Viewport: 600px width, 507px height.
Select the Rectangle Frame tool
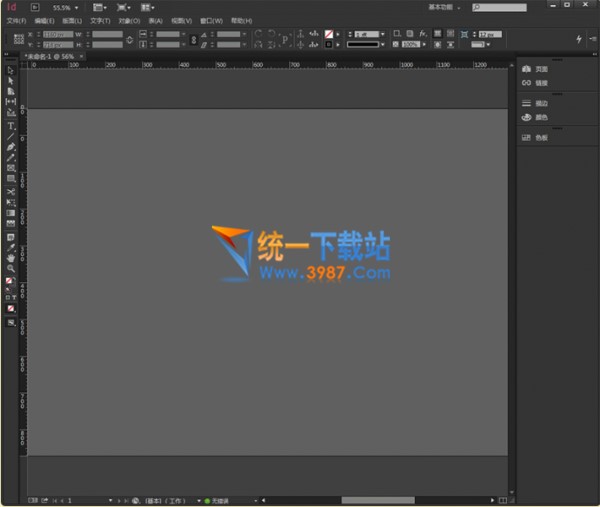pyautogui.click(x=11, y=168)
